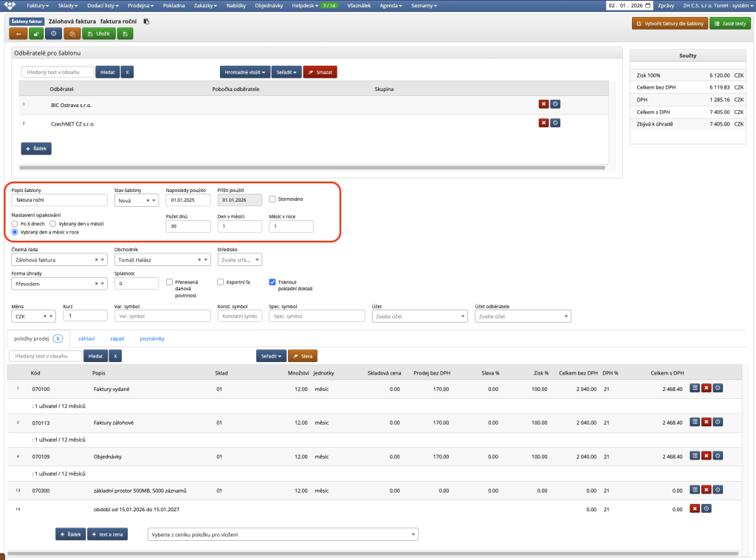Viewport: 756px width, 560px height.
Task: Expand the 'Hromadně vložit' dropdown button
Action: point(245,72)
